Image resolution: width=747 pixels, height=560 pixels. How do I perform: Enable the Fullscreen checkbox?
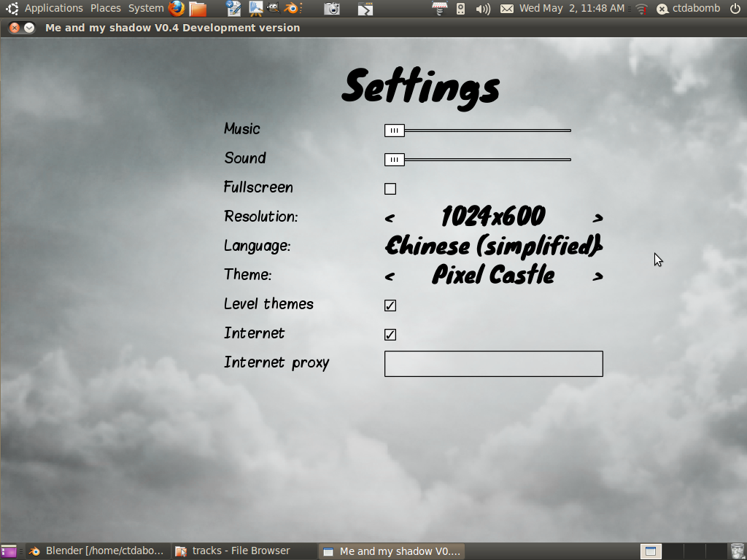390,189
